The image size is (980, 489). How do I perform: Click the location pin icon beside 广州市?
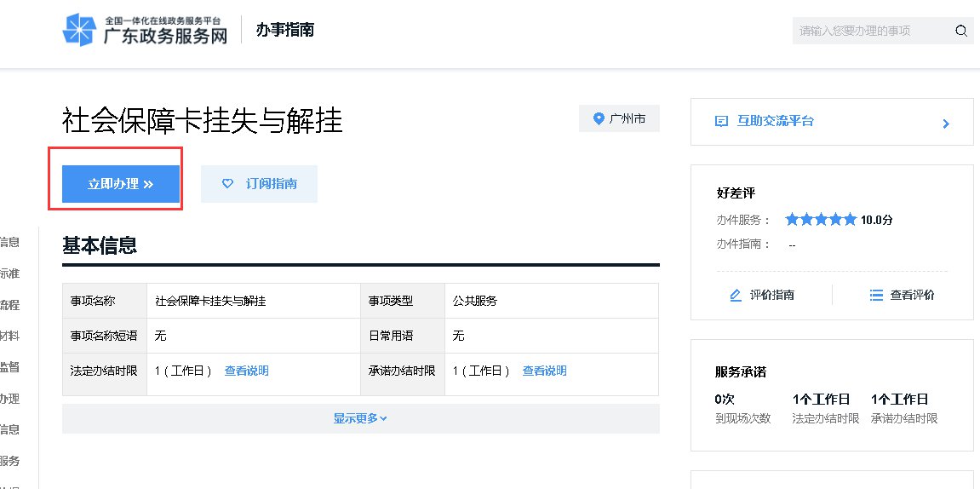pyautogui.click(x=599, y=118)
